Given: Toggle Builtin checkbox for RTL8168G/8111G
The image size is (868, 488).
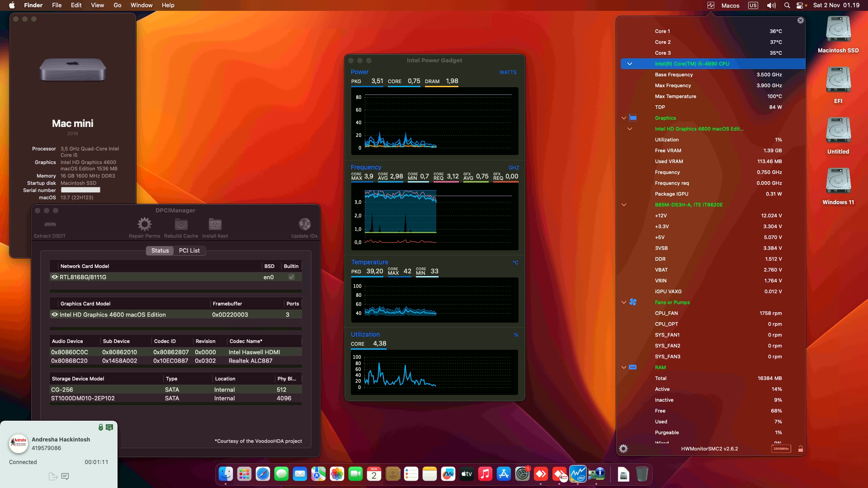Looking at the screenshot, I should click(292, 277).
